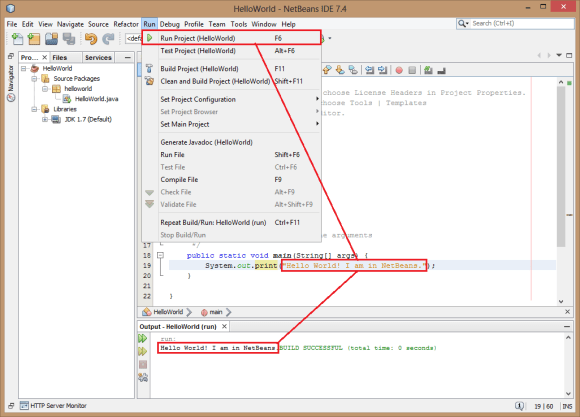Click main breadcrumb in editor
The width and height of the screenshot is (580, 417).
click(x=212, y=312)
